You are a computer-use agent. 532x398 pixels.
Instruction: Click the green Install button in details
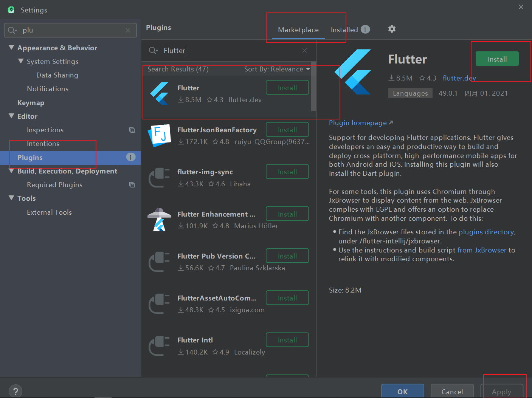tap(497, 59)
